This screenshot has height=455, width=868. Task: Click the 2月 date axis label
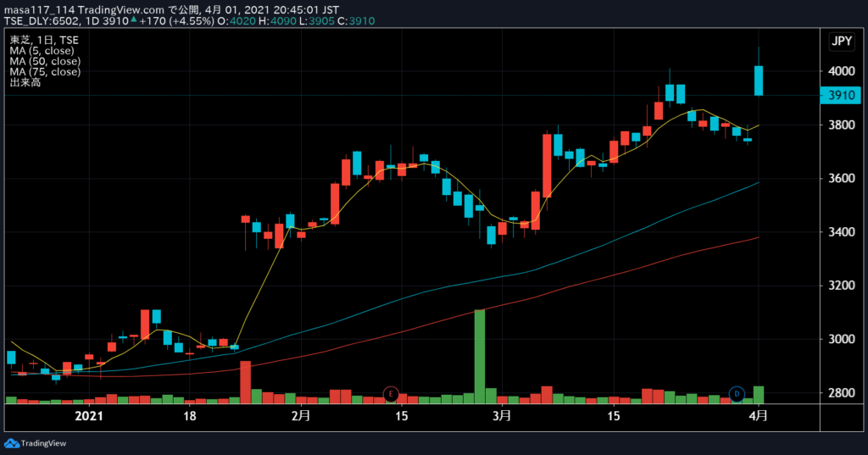click(301, 416)
